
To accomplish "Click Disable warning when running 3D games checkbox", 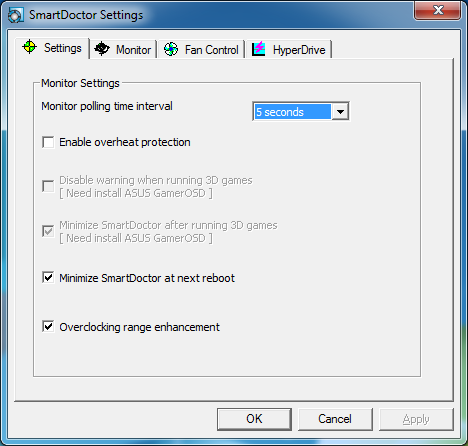I will (48, 186).
